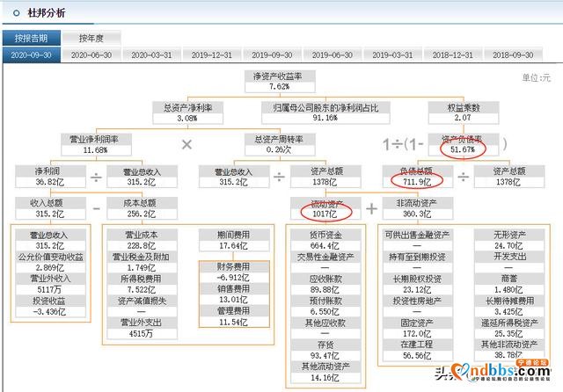
Task: Click the 公允价值变动收益 2.869亿 cell
Action: click(50, 262)
